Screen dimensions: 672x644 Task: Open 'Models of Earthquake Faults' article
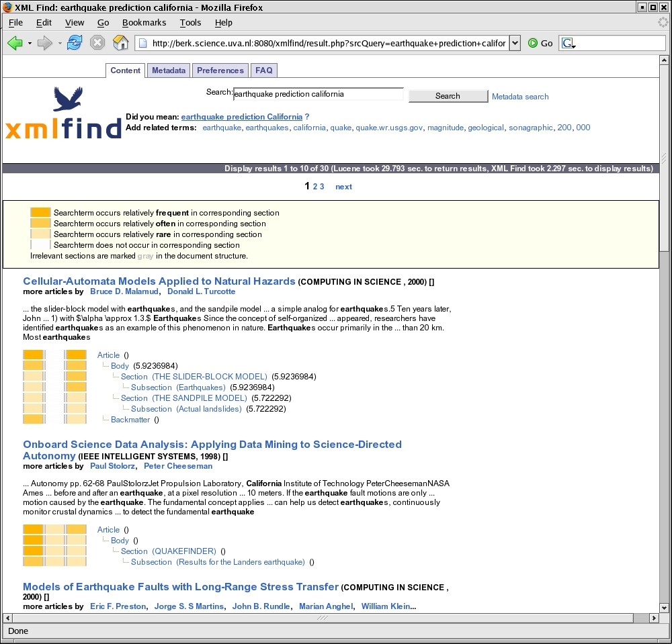tap(180, 587)
